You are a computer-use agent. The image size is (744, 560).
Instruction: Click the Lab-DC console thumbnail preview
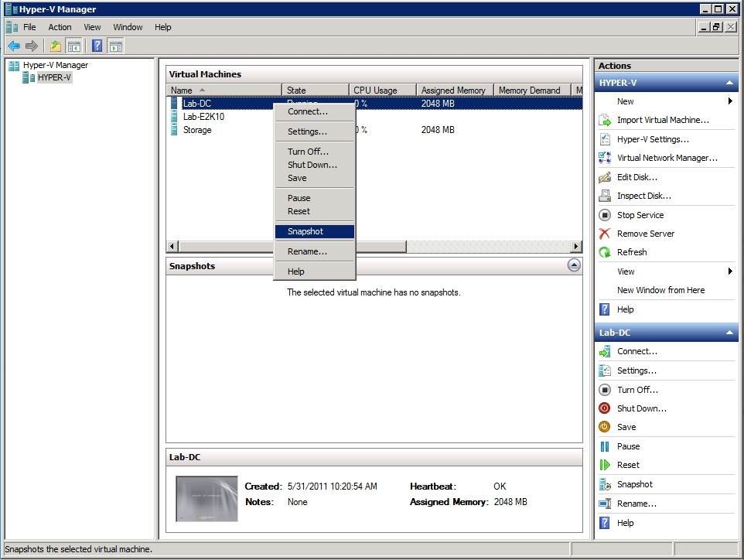tap(206, 499)
